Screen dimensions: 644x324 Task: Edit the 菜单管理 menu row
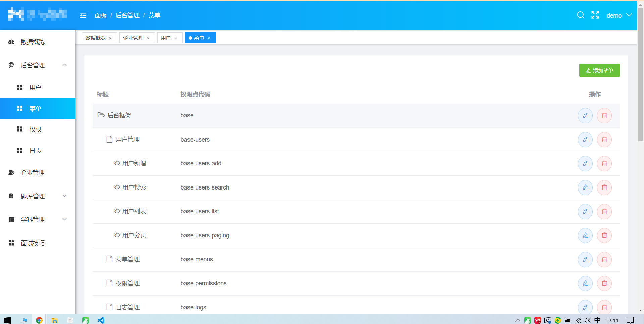pyautogui.click(x=585, y=260)
